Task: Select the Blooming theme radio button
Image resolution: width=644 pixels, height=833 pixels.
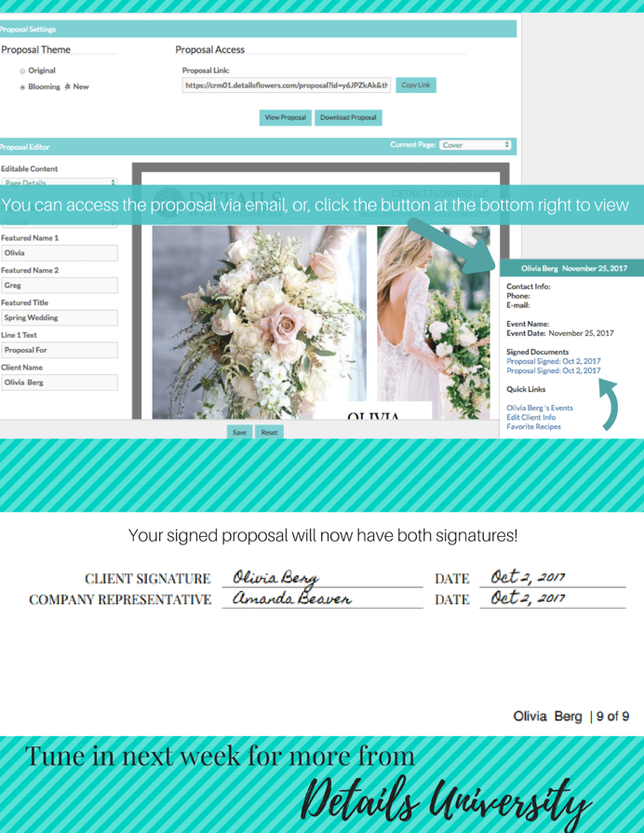Action: [x=22, y=87]
